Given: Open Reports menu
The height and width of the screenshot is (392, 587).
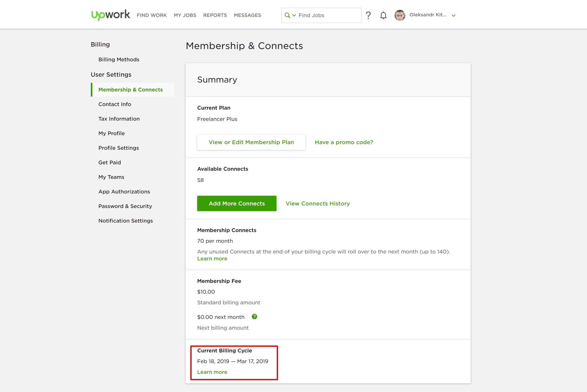Looking at the screenshot, I should (215, 15).
